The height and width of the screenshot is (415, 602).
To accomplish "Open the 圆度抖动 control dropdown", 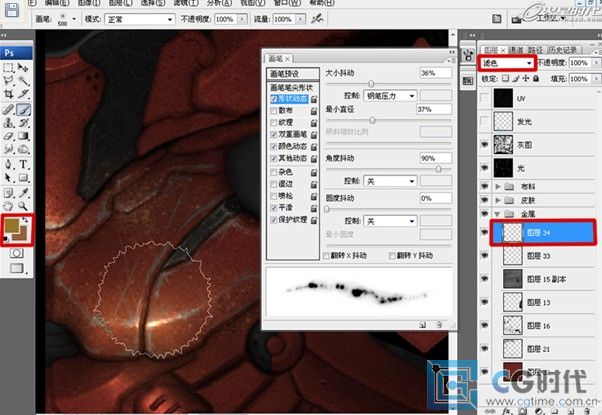I will (x=390, y=221).
